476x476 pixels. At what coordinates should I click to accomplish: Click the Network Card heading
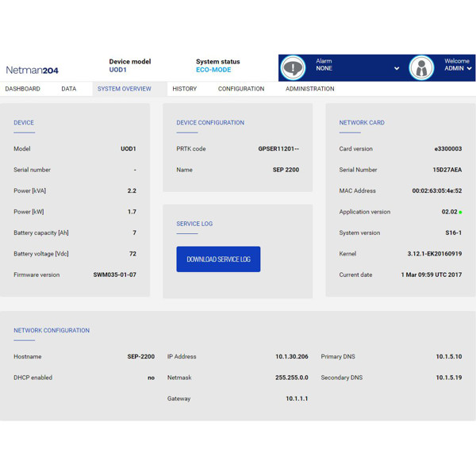pyautogui.click(x=362, y=123)
